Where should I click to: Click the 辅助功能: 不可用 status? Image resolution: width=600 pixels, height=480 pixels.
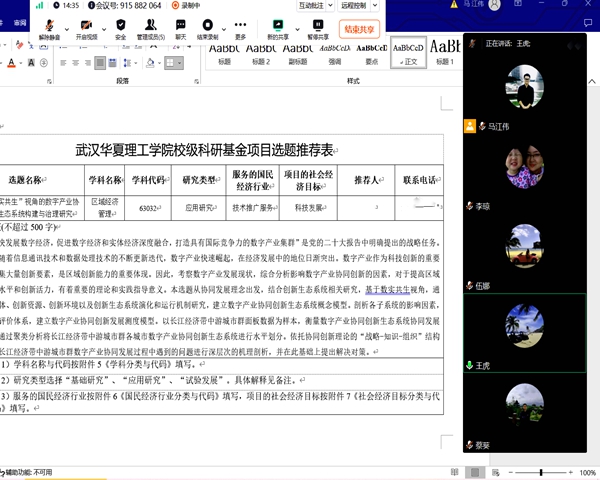tap(28, 472)
